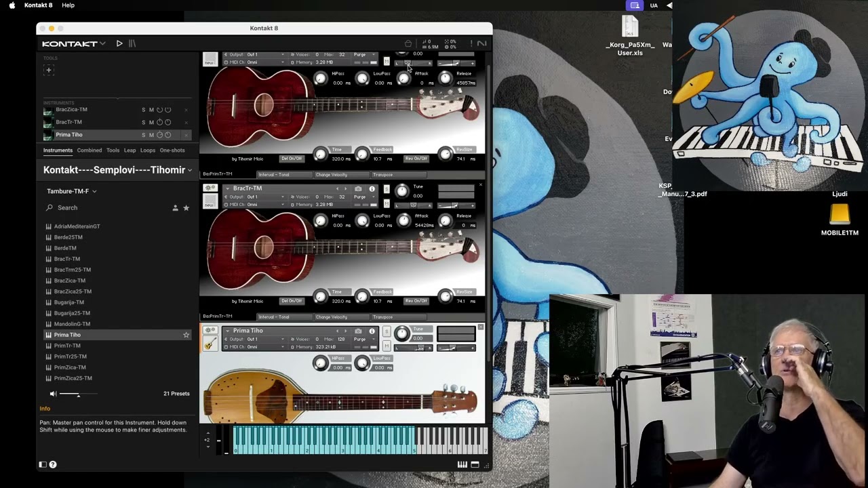The width and height of the screenshot is (868, 488).
Task: Open the Tambure-TM-F category dropdown
Action: 72,192
